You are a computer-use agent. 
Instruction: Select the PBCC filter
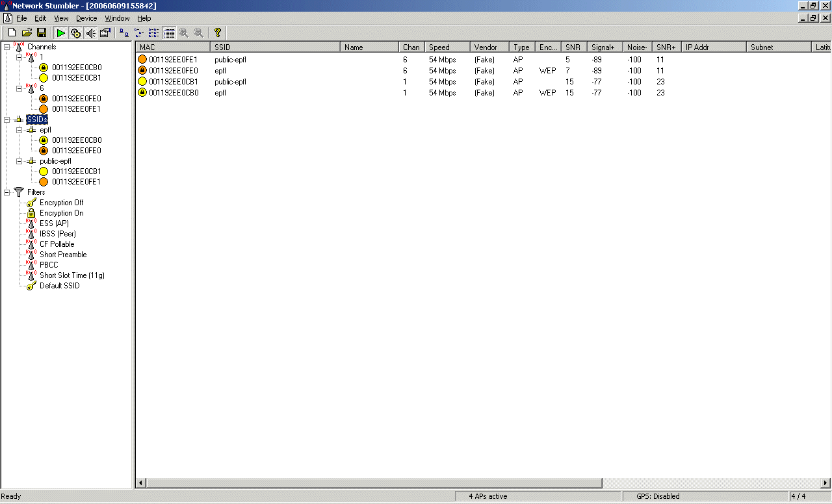coord(49,265)
